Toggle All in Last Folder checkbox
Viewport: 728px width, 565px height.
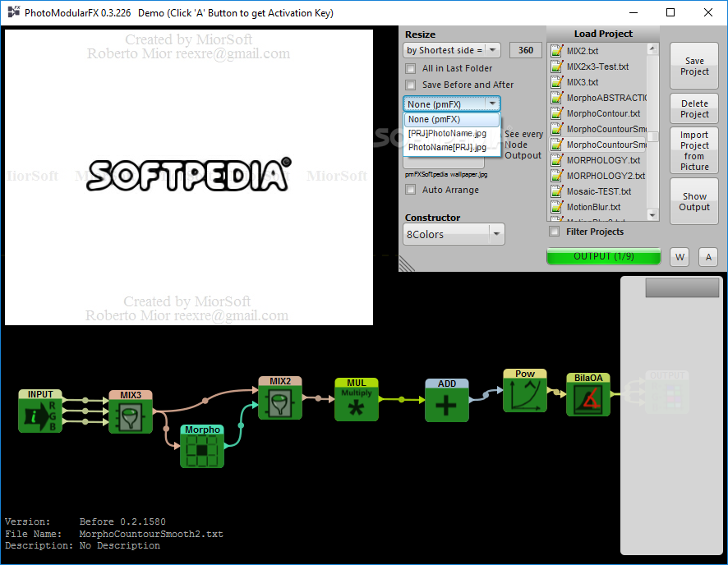pos(411,69)
